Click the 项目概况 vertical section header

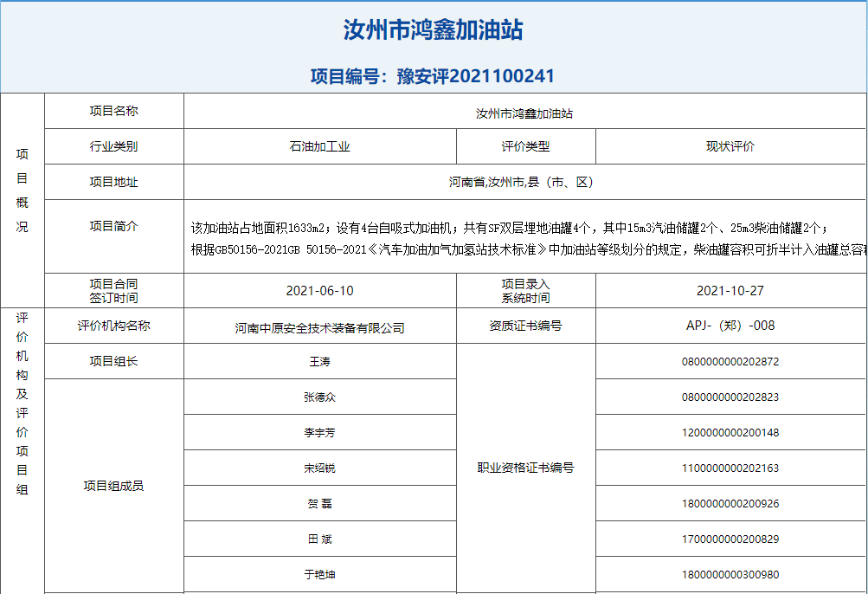pos(23,190)
